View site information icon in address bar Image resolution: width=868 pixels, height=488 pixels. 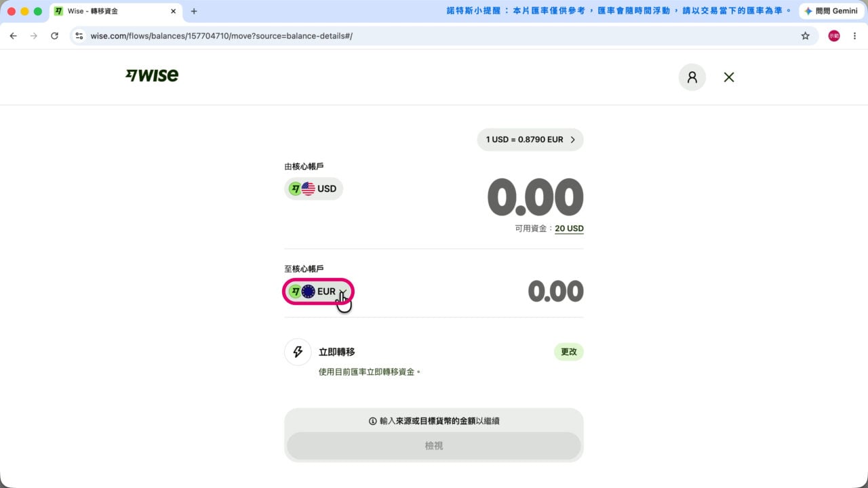(79, 36)
